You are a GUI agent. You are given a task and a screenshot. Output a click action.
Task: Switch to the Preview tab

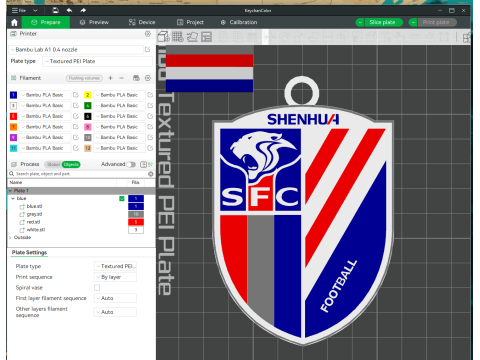coord(94,22)
